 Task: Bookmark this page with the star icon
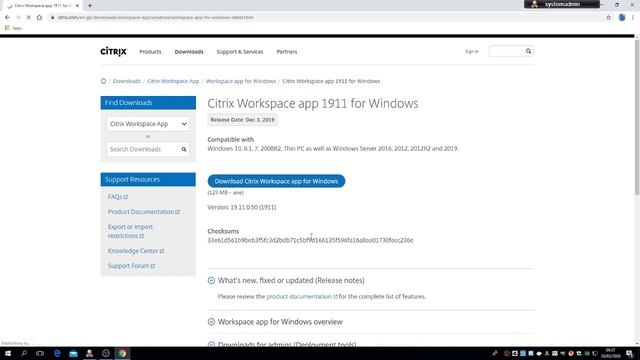click(609, 18)
